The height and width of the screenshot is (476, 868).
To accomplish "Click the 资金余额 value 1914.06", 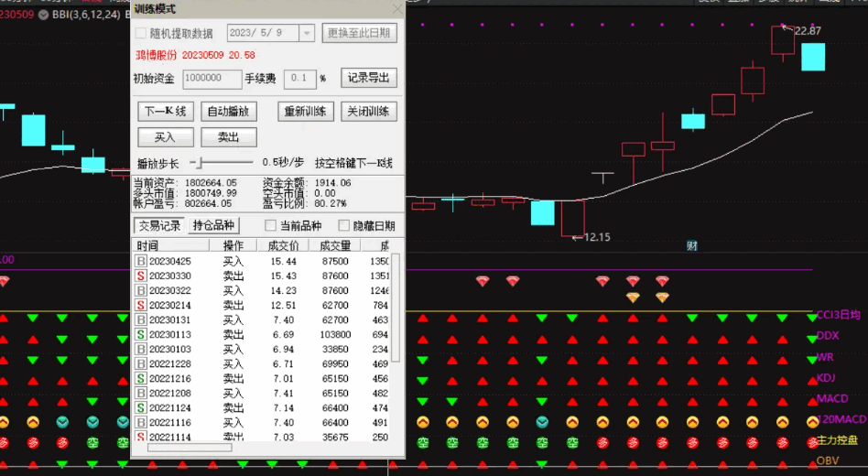I will pos(332,183).
